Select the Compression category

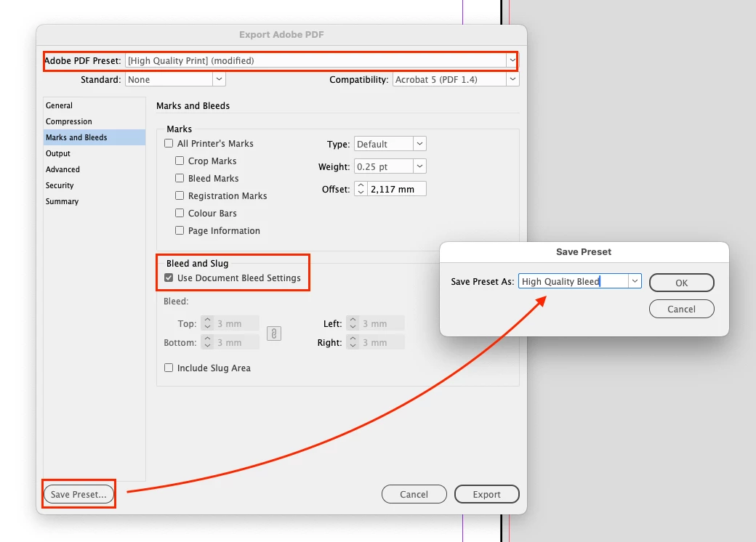tap(94, 121)
